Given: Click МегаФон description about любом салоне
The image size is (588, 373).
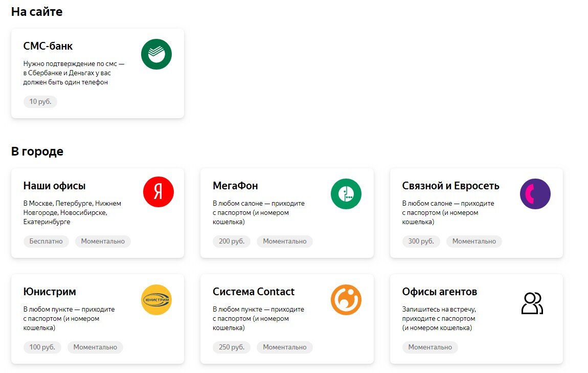Looking at the screenshot, I should (x=258, y=212).
